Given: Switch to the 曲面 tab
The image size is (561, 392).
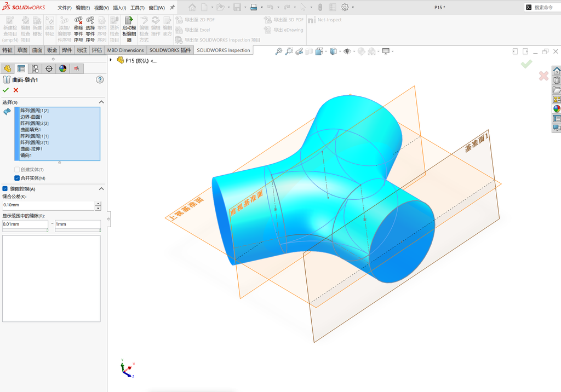Looking at the screenshot, I should (x=37, y=50).
